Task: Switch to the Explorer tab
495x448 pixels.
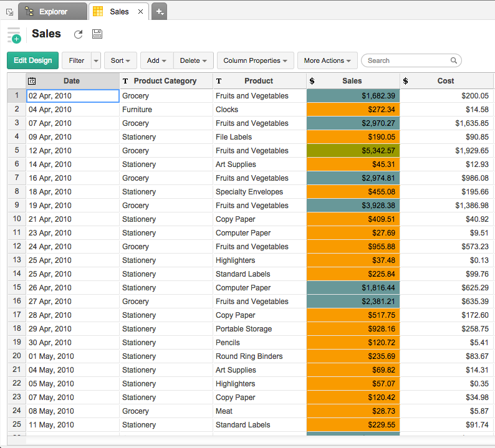Action: [x=53, y=12]
